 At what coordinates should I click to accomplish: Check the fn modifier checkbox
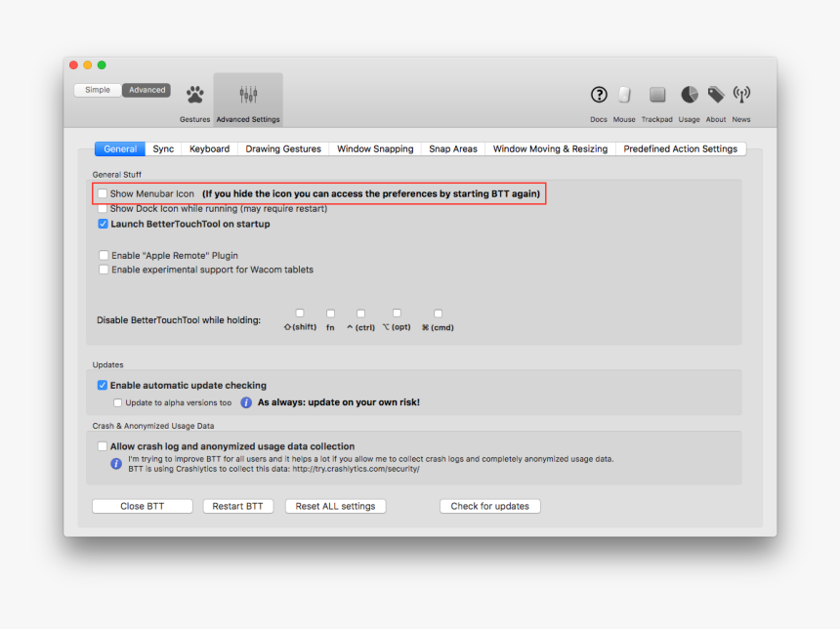pyautogui.click(x=330, y=314)
